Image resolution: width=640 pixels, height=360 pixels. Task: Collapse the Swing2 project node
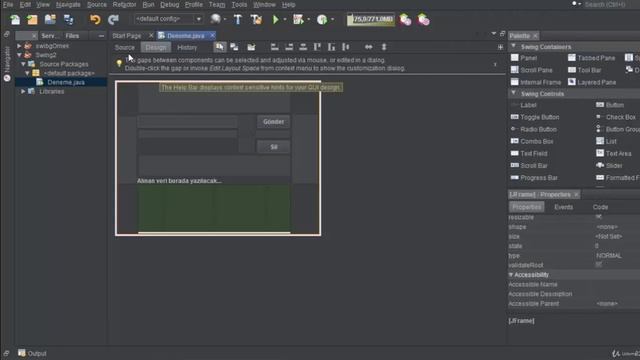pyautogui.click(x=19, y=55)
